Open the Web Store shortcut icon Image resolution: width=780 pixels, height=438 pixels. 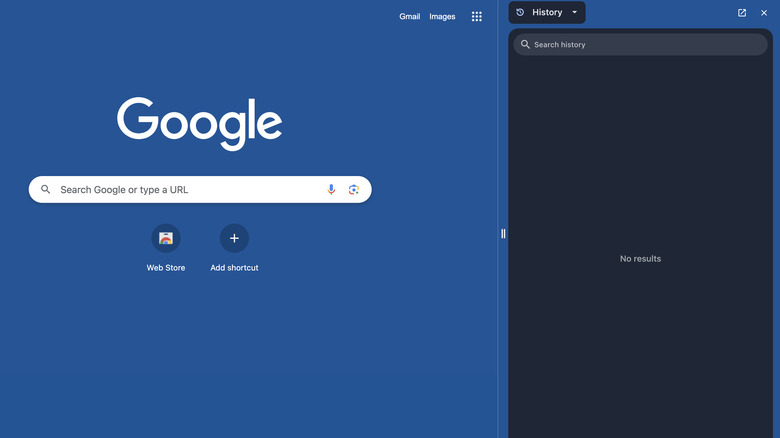[x=166, y=238]
